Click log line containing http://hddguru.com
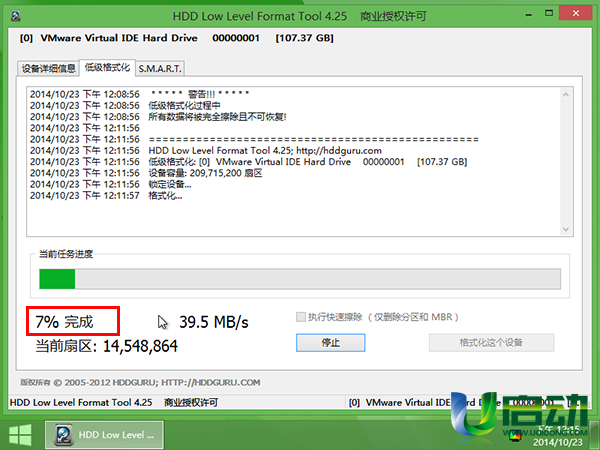The width and height of the screenshot is (600, 450). click(265, 150)
